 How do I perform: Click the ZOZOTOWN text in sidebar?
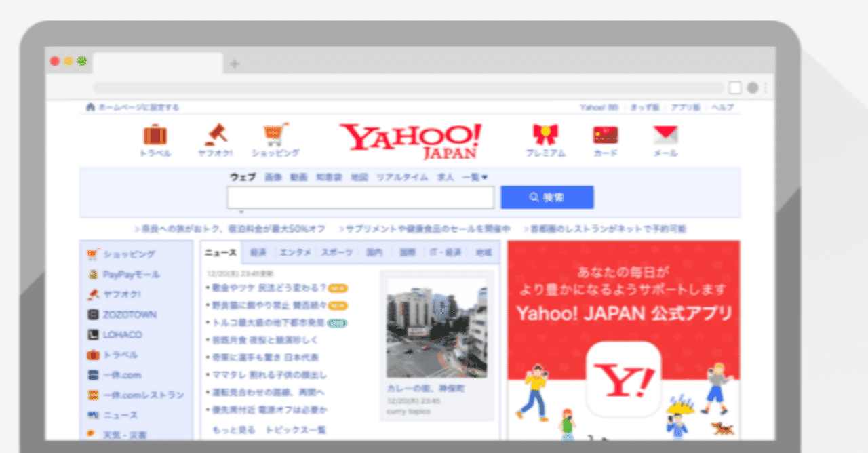[130, 315]
